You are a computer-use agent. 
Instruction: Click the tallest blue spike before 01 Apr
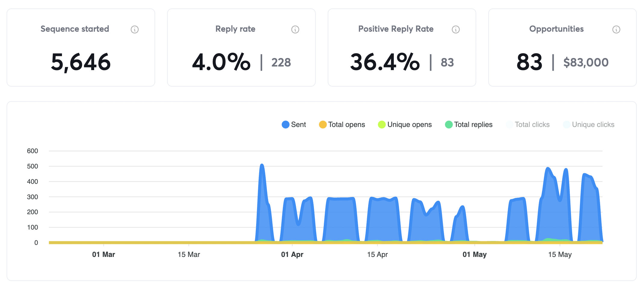click(x=262, y=168)
